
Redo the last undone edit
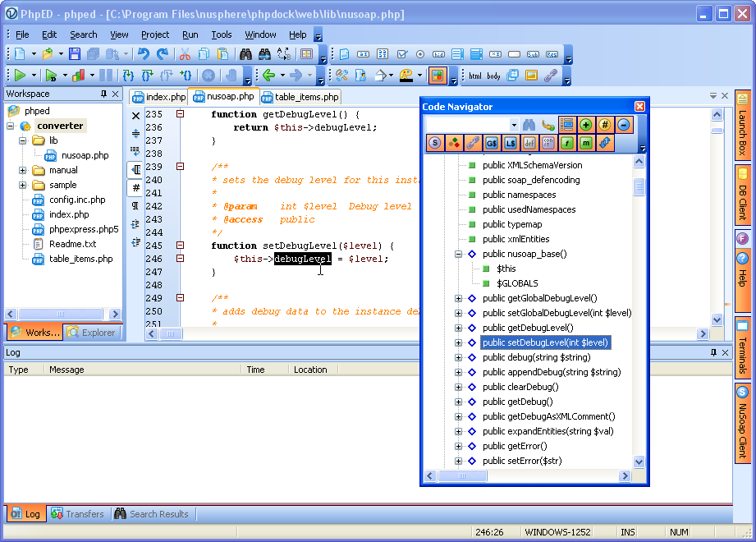click(x=163, y=54)
